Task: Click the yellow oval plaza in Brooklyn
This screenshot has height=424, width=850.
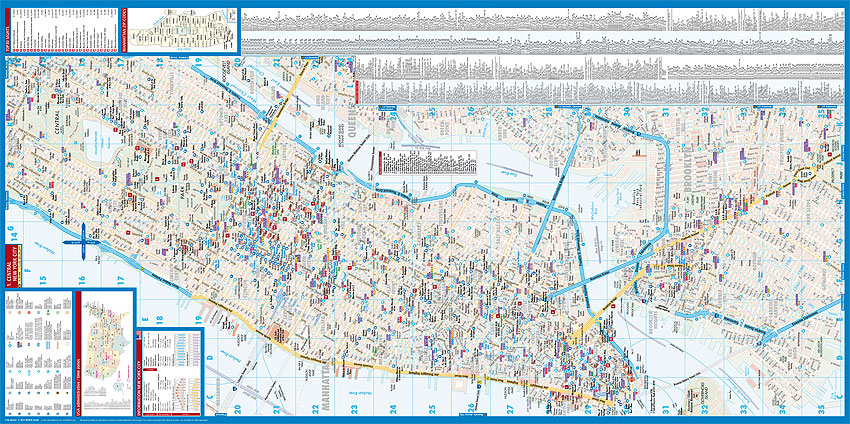Action: (x=806, y=174)
